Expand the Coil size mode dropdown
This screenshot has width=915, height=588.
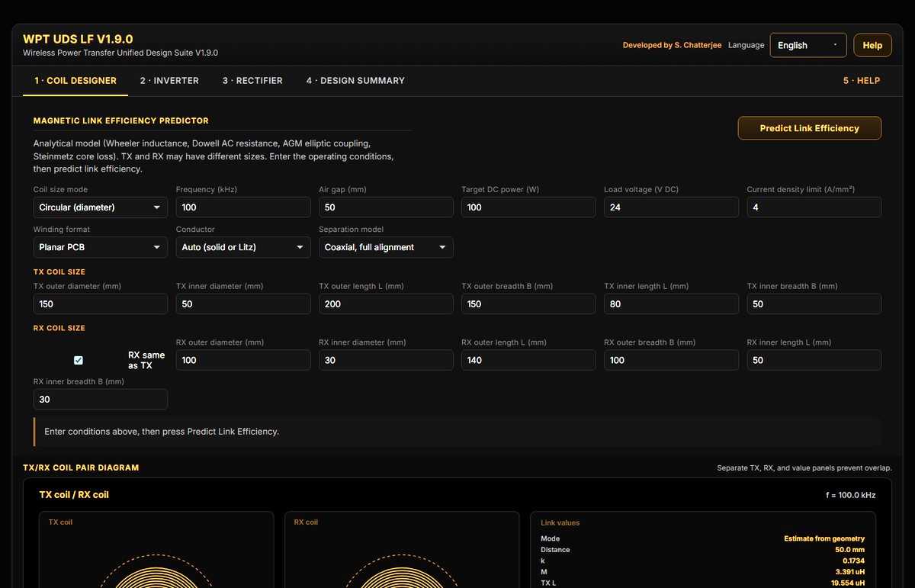(101, 207)
